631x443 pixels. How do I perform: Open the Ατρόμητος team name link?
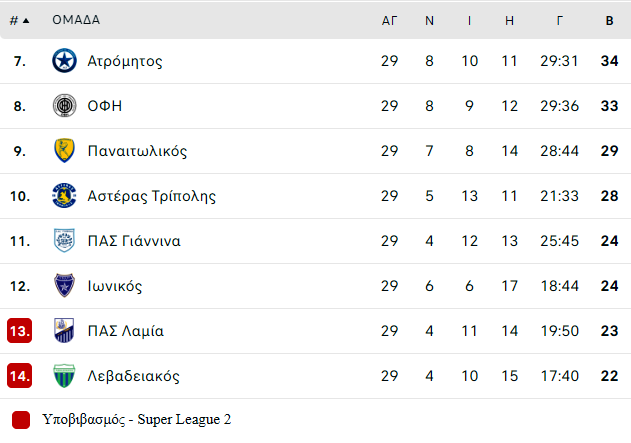coord(125,61)
